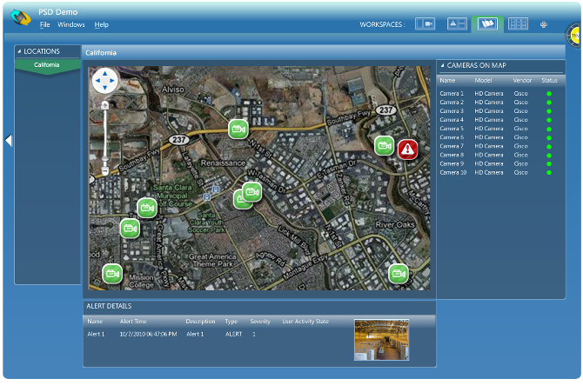Collapse the left sidebar with the white arrow
583x392 pixels.
[9, 141]
